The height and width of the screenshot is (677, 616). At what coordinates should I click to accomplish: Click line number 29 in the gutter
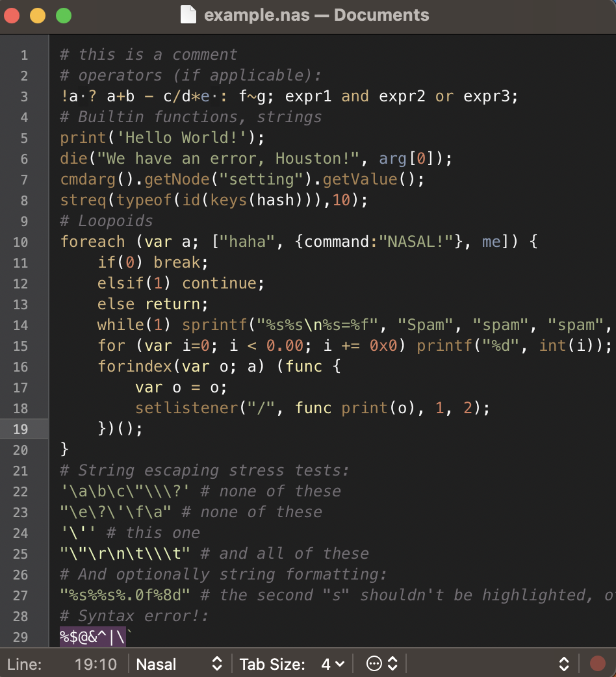[20, 637]
